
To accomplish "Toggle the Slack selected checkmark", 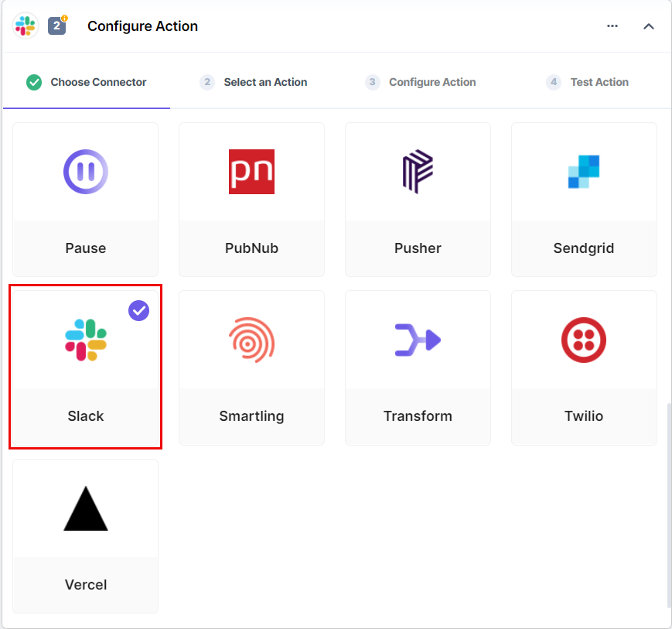I will click(x=139, y=310).
